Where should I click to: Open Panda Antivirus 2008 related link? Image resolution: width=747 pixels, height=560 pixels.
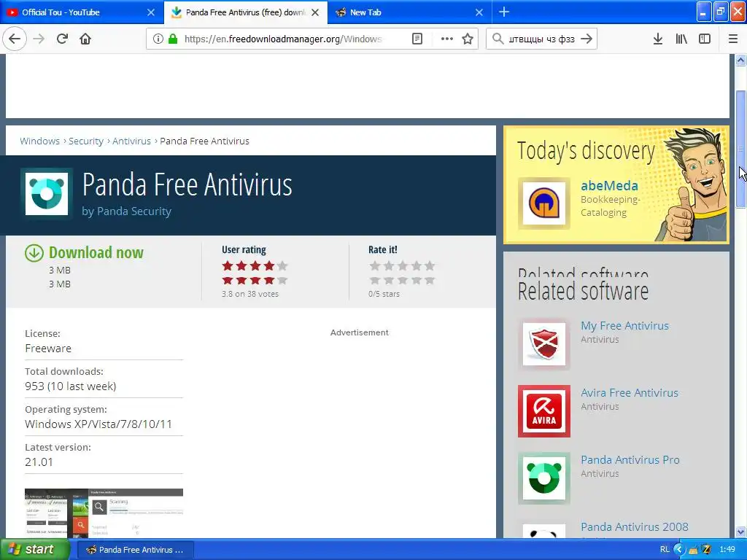click(x=635, y=527)
